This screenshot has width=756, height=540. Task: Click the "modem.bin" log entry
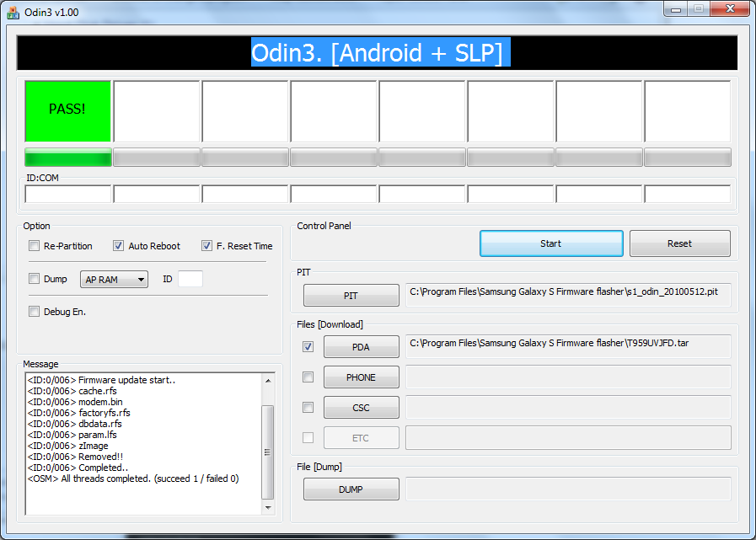point(75,402)
